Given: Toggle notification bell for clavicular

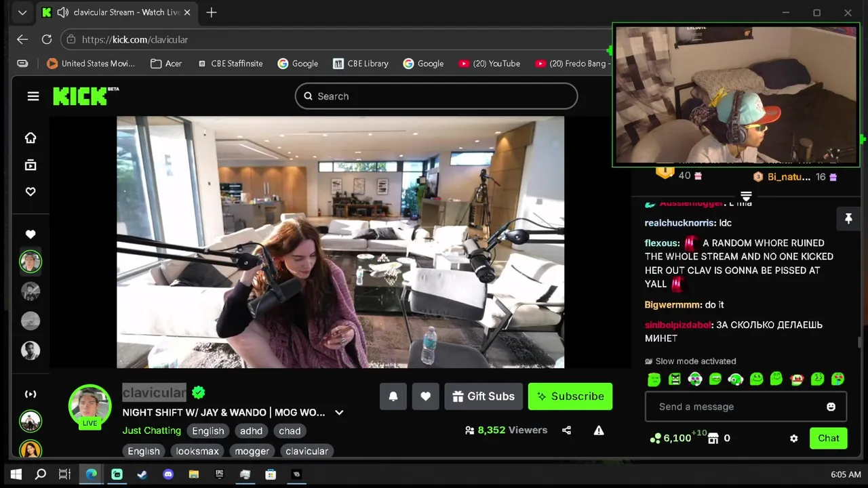Looking at the screenshot, I should (393, 396).
